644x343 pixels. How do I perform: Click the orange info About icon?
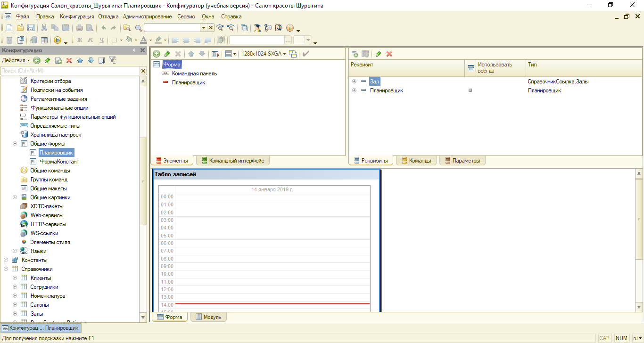click(x=290, y=28)
